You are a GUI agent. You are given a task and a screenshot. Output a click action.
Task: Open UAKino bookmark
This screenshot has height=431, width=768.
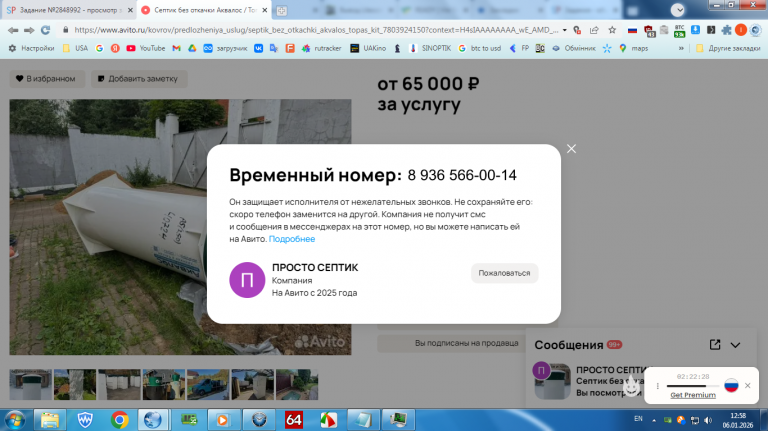[x=368, y=48]
